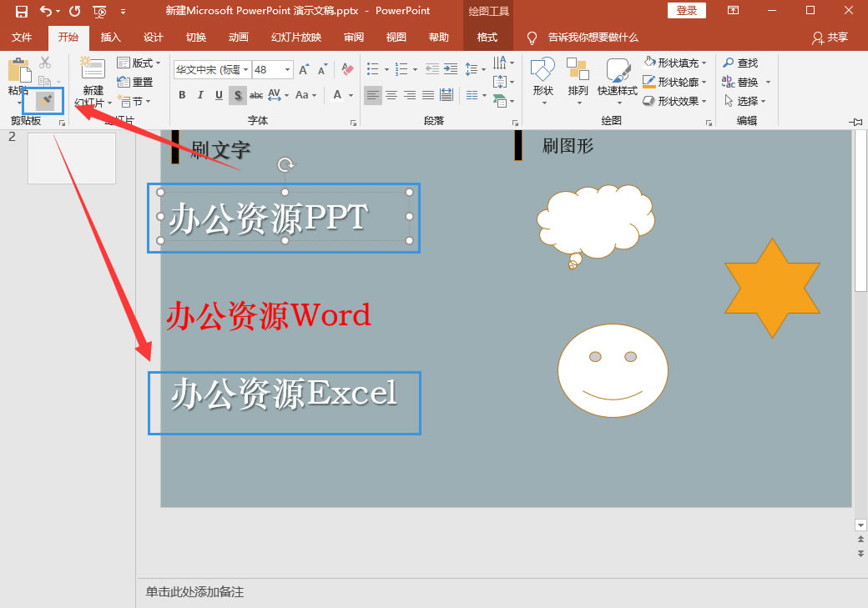Enable center text alignment
Image resolution: width=868 pixels, height=608 pixels.
391,95
